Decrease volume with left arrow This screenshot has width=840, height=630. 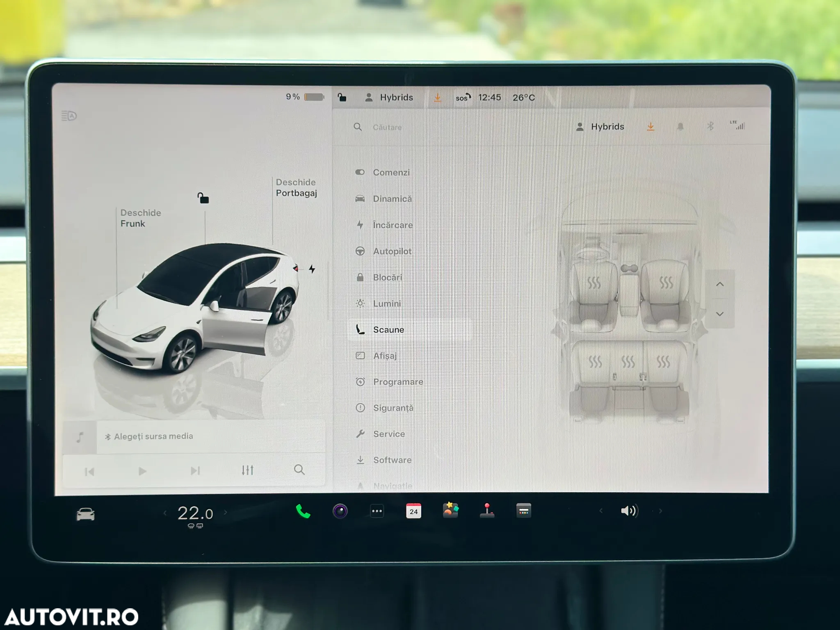[601, 511]
